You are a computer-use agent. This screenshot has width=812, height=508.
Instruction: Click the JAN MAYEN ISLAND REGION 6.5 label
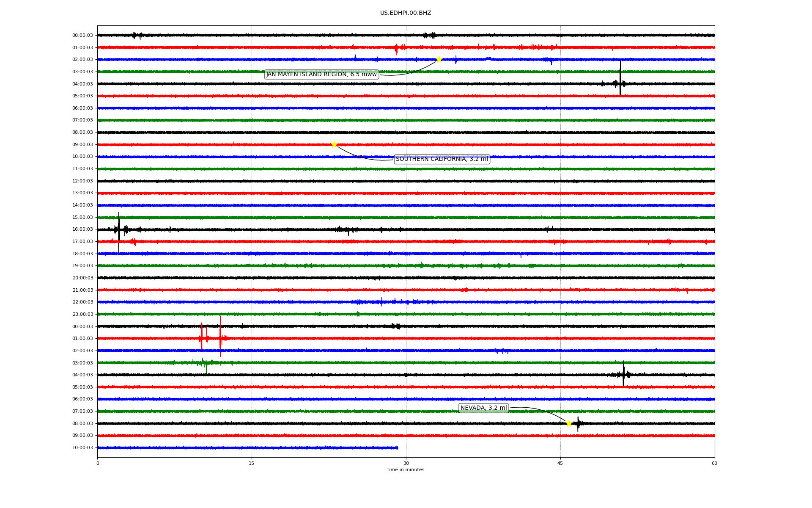[x=321, y=75]
